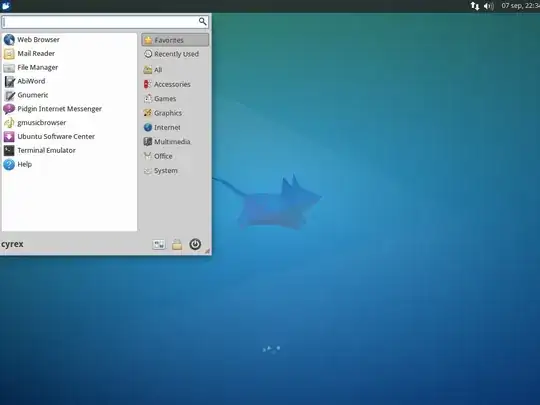Click the clock showing 07 sep
The image size is (540, 405).
(x=520, y=6)
